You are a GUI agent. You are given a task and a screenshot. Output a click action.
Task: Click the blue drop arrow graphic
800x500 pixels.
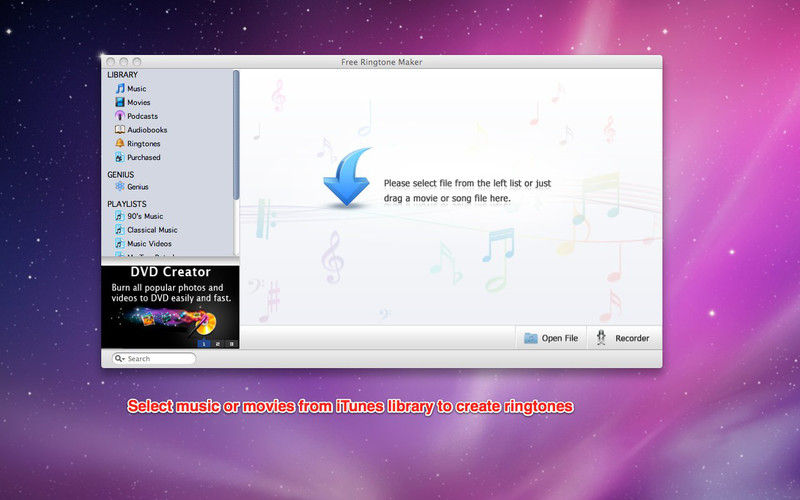[x=347, y=177]
